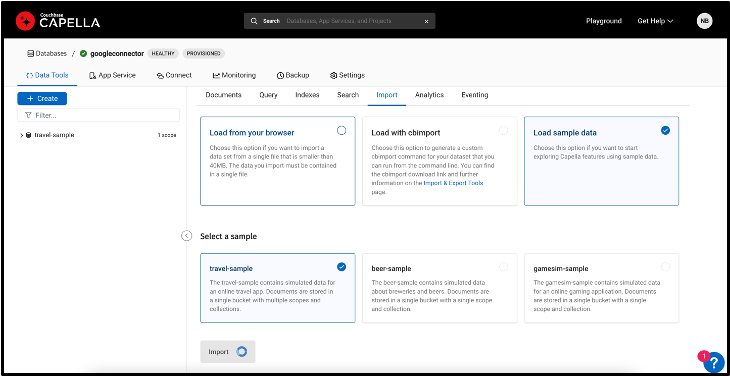Open the Get Help dropdown
The width and height of the screenshot is (730, 376).
click(x=655, y=21)
